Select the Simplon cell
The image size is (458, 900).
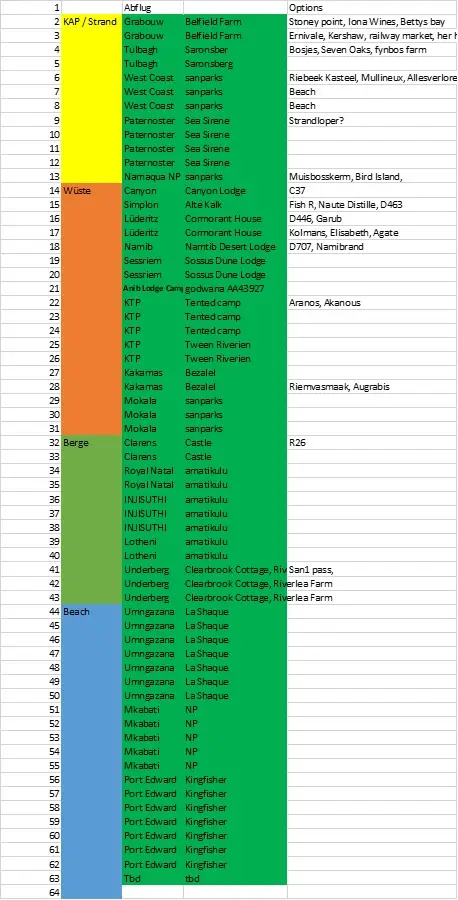point(153,204)
